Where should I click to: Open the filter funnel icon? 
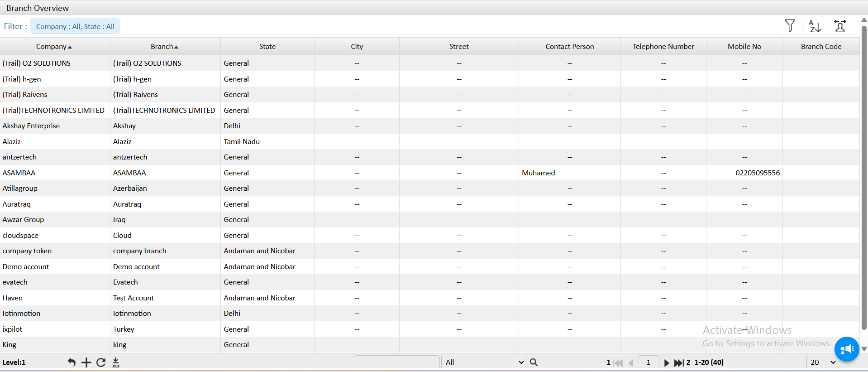[790, 26]
